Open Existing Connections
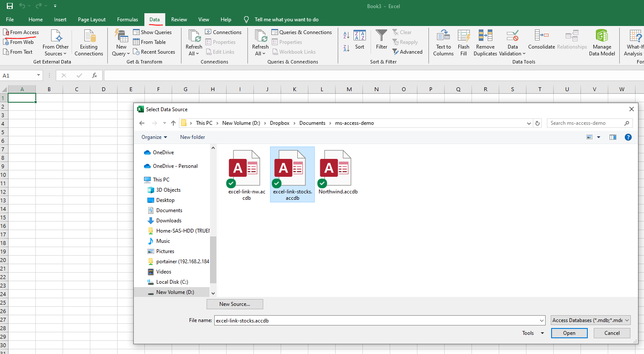The width and height of the screenshot is (644, 354). [89, 43]
